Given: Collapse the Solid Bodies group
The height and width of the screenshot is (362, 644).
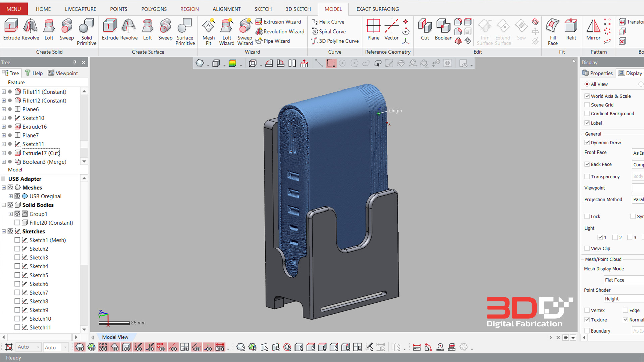Looking at the screenshot, I should tap(4, 205).
